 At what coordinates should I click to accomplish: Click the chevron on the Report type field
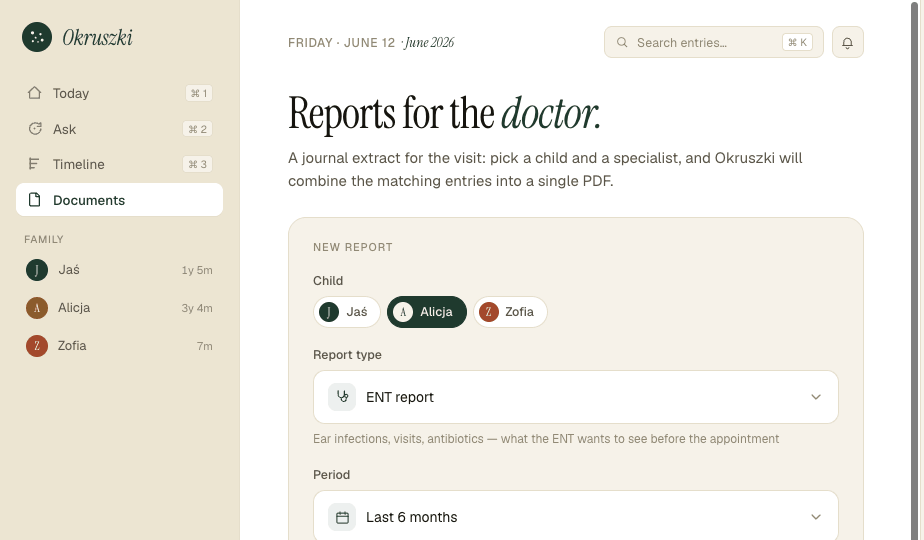816,397
